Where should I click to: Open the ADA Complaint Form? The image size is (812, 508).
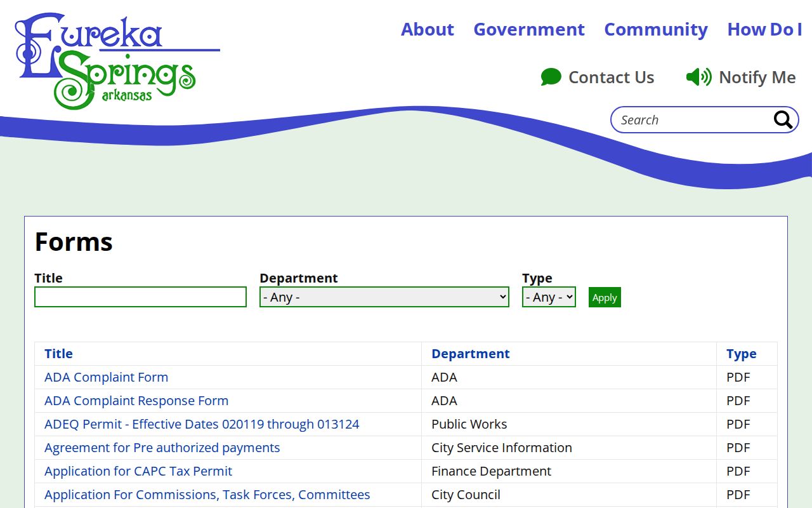pos(106,377)
